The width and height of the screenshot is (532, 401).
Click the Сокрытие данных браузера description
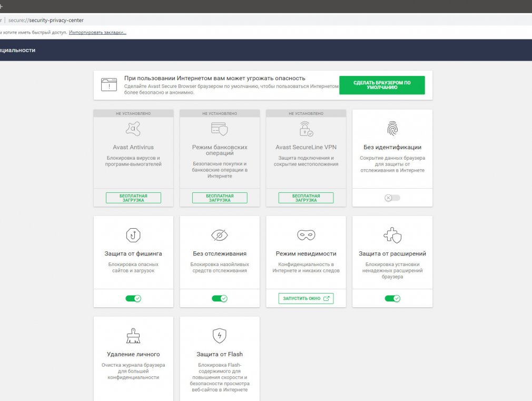392,164
